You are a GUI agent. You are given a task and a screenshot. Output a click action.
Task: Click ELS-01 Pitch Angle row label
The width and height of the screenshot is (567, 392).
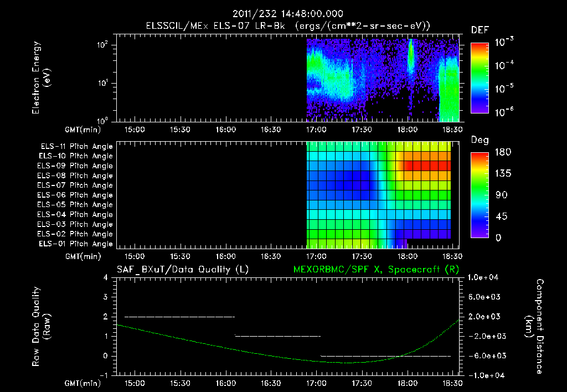[76, 244]
